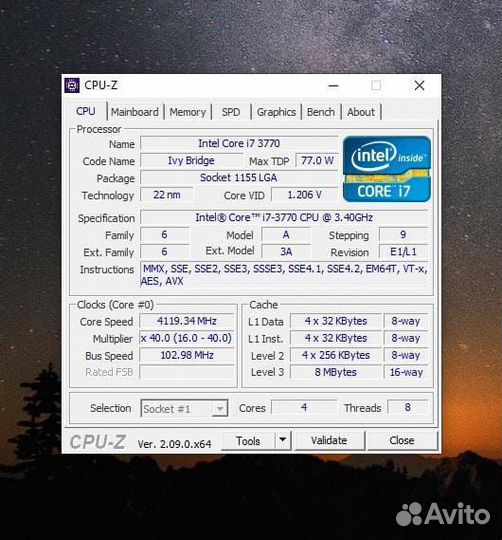The image size is (502, 540).
Task: Click the Threads value 8
Action: tap(408, 407)
